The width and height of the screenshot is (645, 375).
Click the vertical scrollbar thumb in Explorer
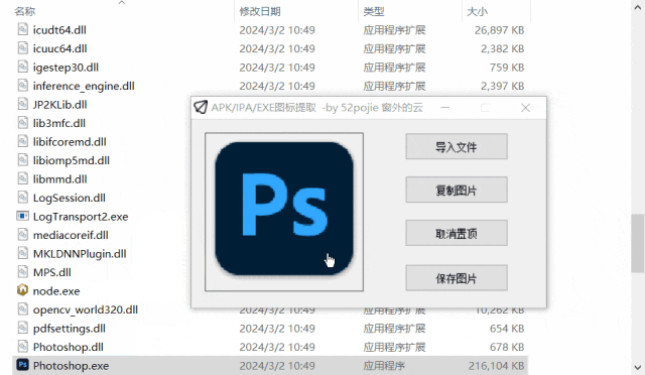638,243
